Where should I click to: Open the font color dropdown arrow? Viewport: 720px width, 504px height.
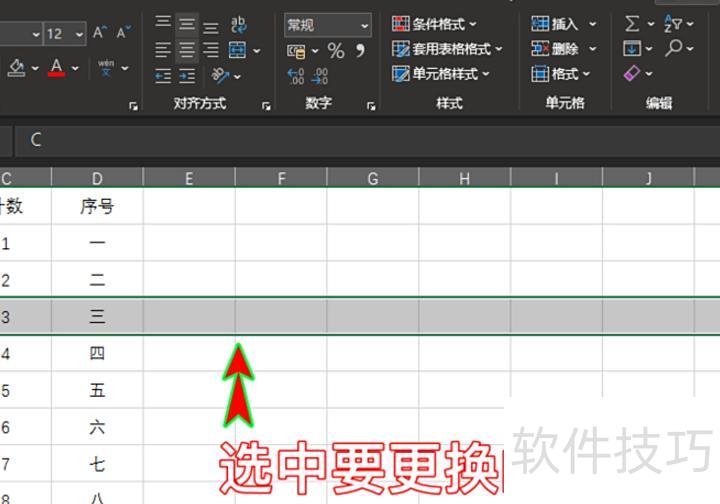75,68
